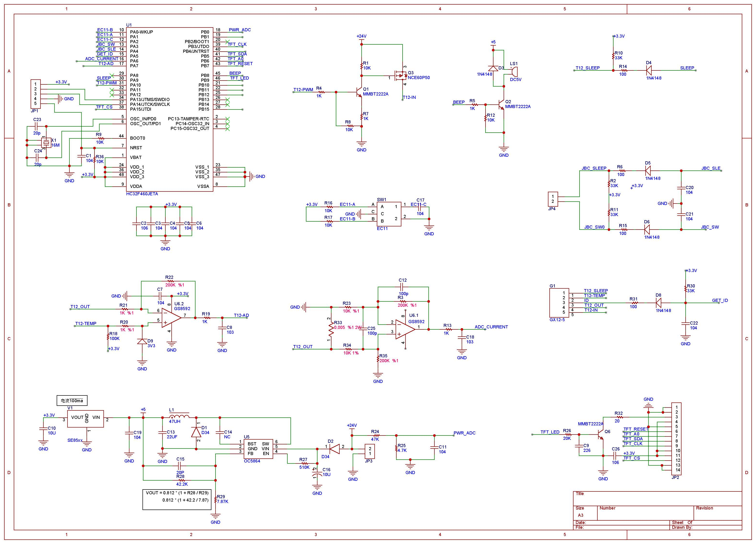756x544 pixels.
Task: Click the D9 3V3 zener diode
Action: click(142, 341)
